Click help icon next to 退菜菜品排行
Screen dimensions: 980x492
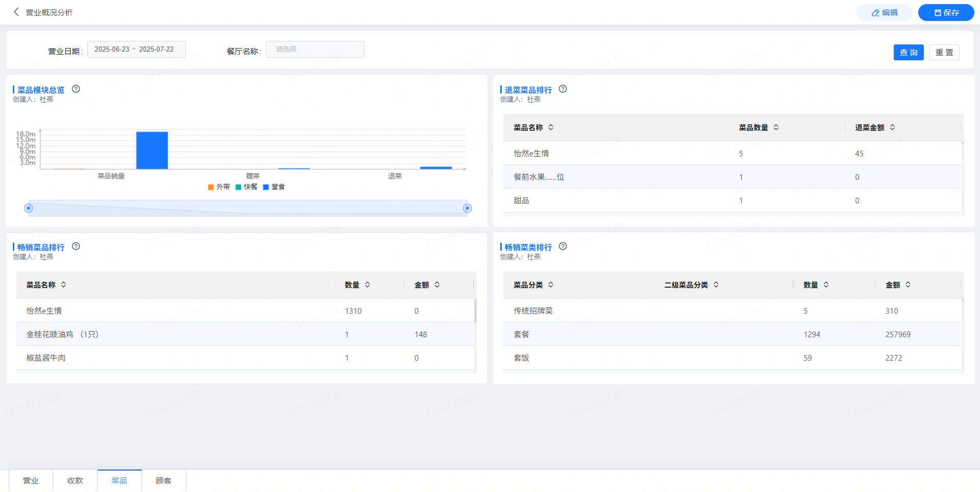click(x=563, y=89)
